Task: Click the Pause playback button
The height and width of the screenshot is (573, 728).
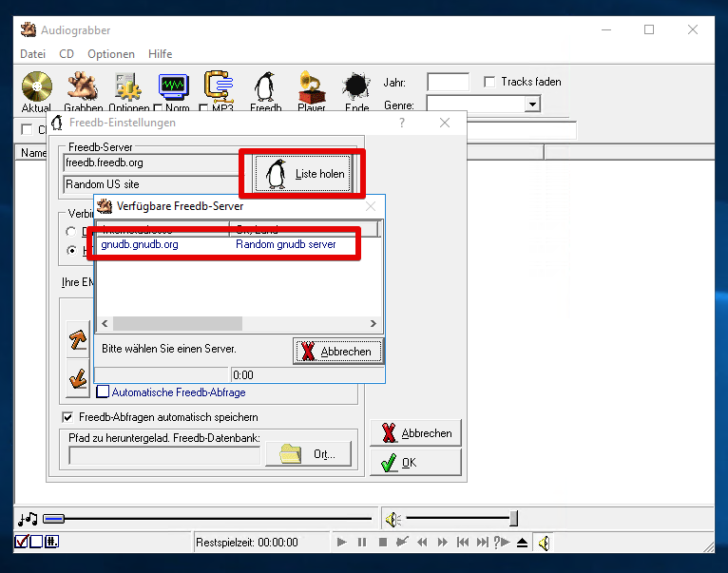Action: tap(362, 542)
